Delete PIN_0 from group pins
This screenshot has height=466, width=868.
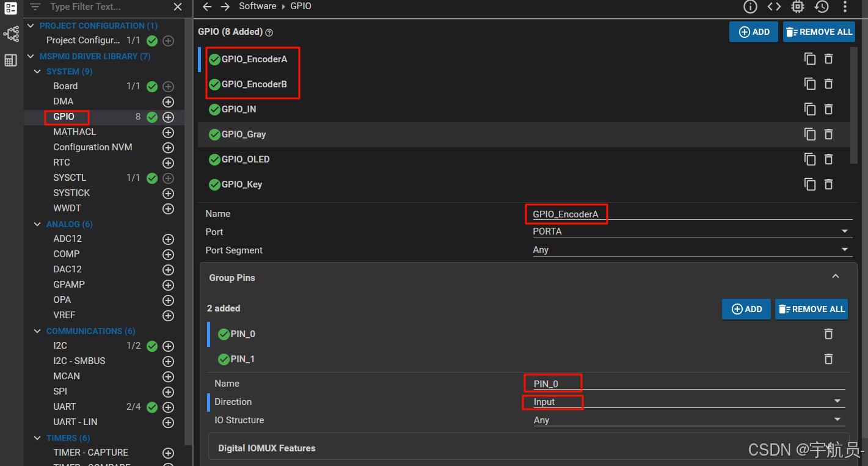(828, 334)
